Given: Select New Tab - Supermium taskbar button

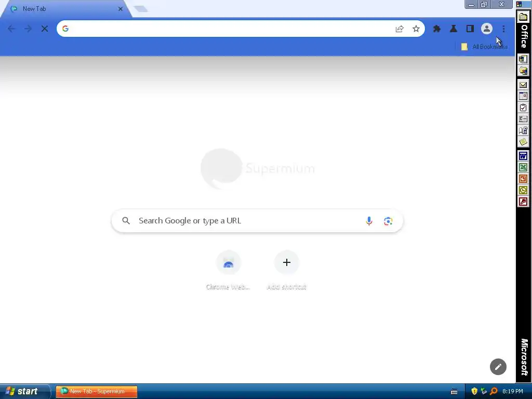Looking at the screenshot, I should pyautogui.click(x=97, y=391).
